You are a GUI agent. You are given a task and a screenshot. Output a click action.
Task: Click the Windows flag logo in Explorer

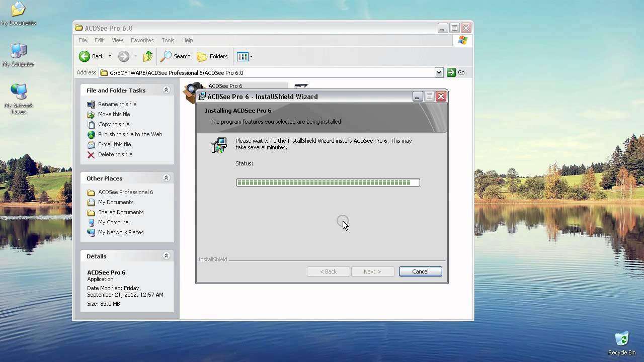coord(463,40)
